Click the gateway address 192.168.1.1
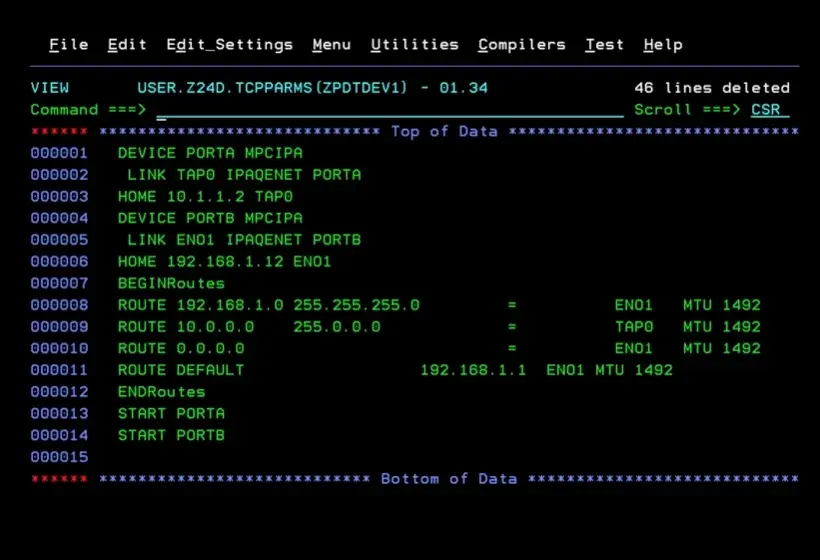This screenshot has width=820, height=560. [x=473, y=370]
